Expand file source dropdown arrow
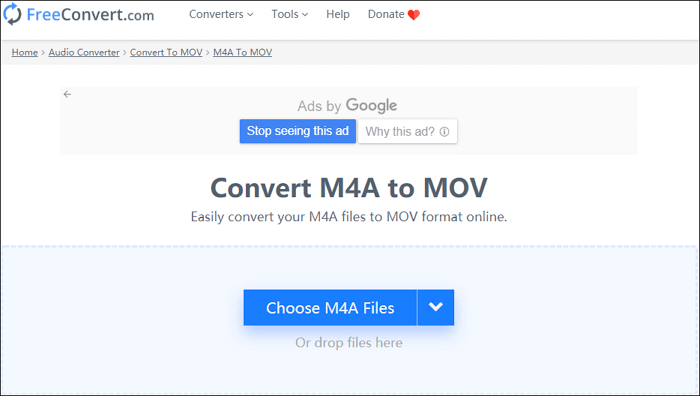This screenshot has width=700, height=396. [436, 308]
